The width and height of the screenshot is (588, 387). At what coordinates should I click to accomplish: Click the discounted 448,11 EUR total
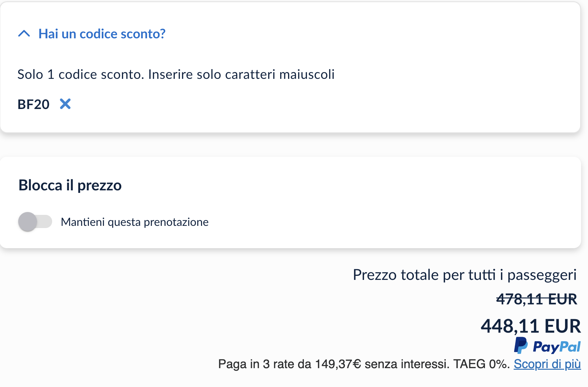click(531, 326)
